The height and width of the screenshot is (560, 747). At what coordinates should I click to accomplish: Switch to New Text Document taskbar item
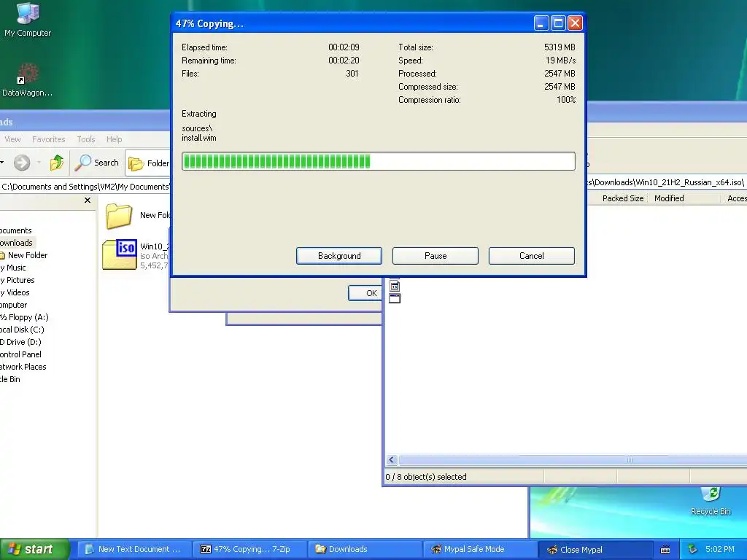pos(134,549)
